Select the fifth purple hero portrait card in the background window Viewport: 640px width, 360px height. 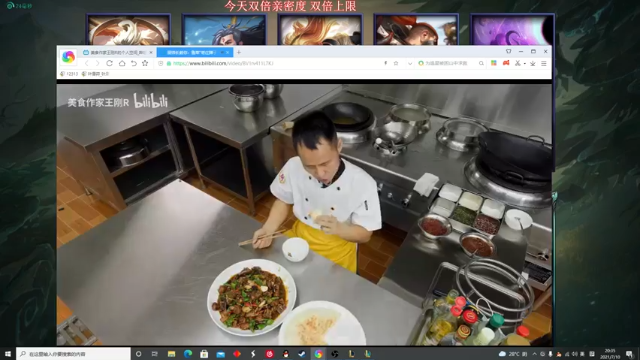point(512,29)
